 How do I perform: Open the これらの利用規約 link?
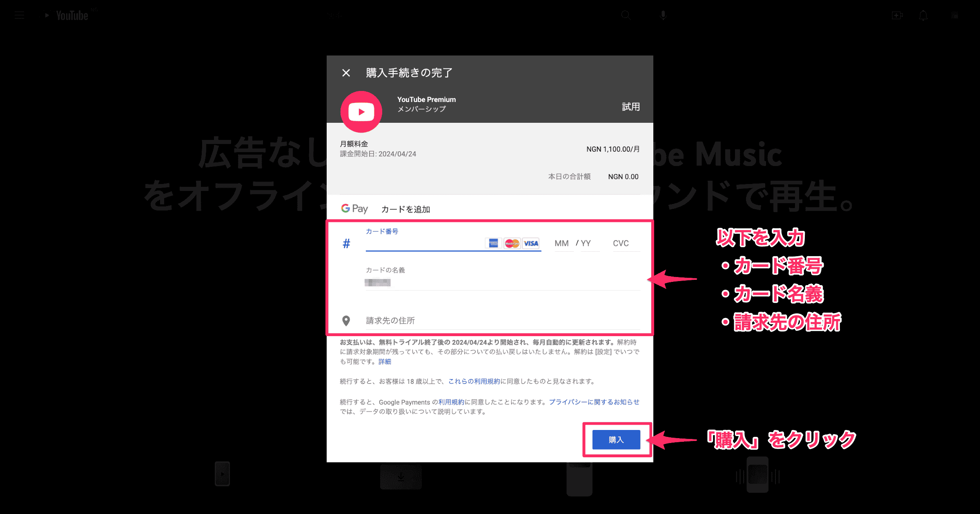coord(474,381)
